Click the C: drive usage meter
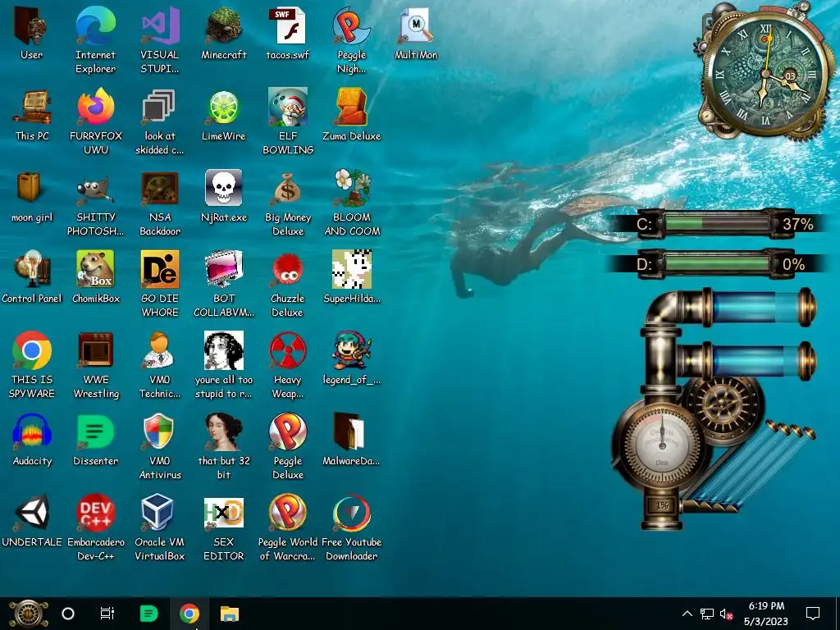840x630 pixels. click(715, 223)
